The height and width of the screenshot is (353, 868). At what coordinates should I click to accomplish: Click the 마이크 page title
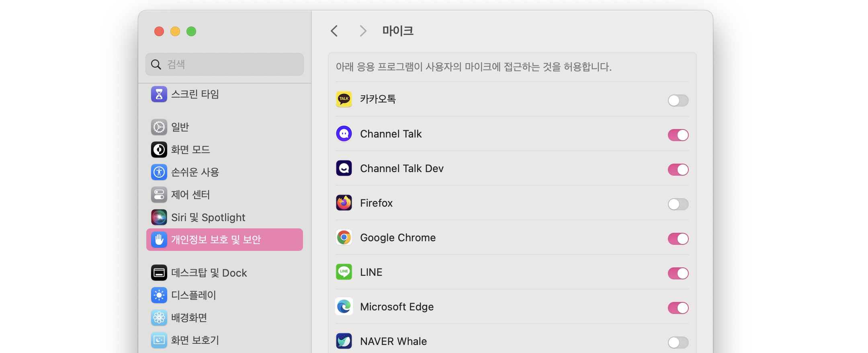(x=398, y=31)
